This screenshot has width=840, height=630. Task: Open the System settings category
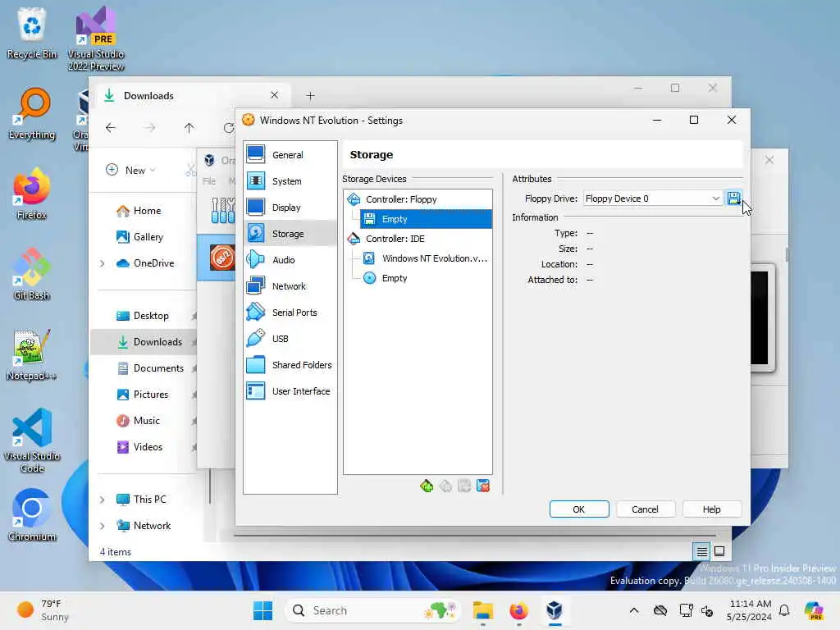pyautogui.click(x=290, y=181)
